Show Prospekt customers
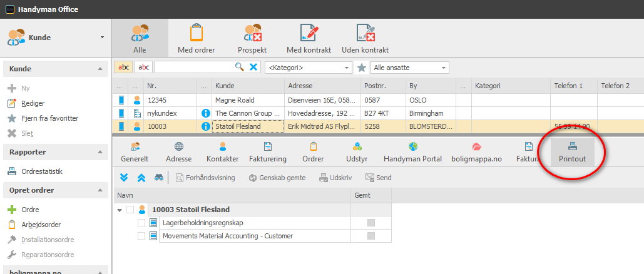Image resolution: width=644 pixels, height=274 pixels. pyautogui.click(x=252, y=39)
